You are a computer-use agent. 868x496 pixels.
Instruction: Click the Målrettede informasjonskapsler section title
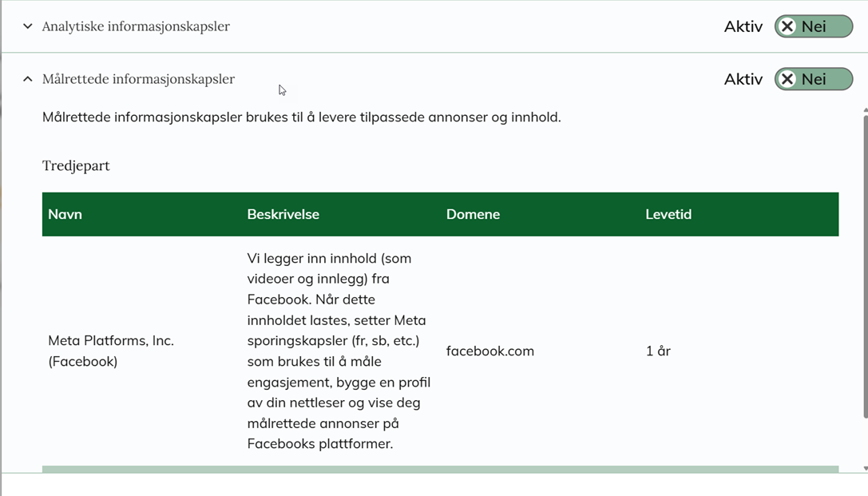(138, 79)
